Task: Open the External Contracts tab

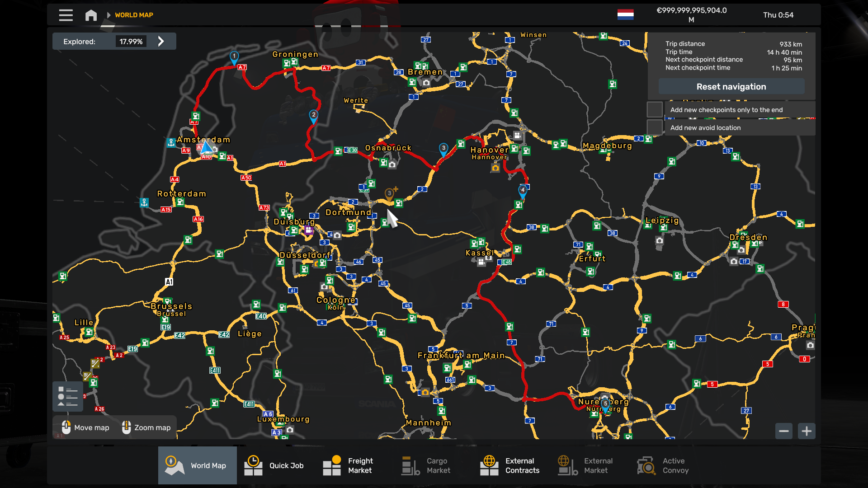Action: click(x=509, y=465)
